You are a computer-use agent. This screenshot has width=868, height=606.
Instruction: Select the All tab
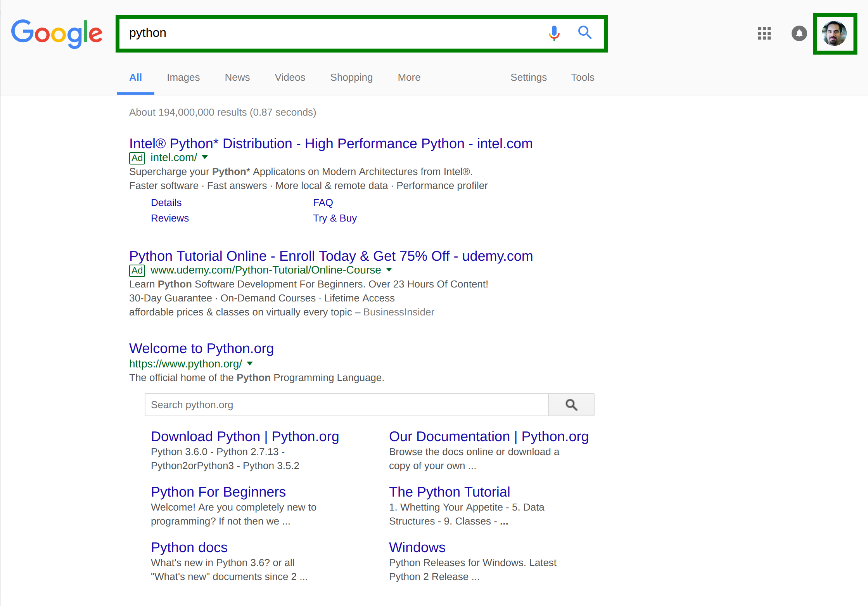pyautogui.click(x=135, y=78)
